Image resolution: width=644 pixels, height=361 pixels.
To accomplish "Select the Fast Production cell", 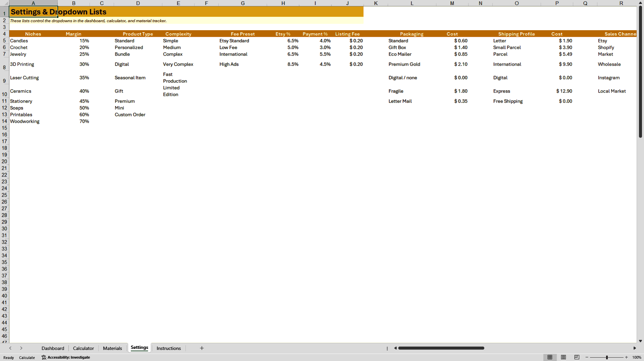I will coord(178,78).
